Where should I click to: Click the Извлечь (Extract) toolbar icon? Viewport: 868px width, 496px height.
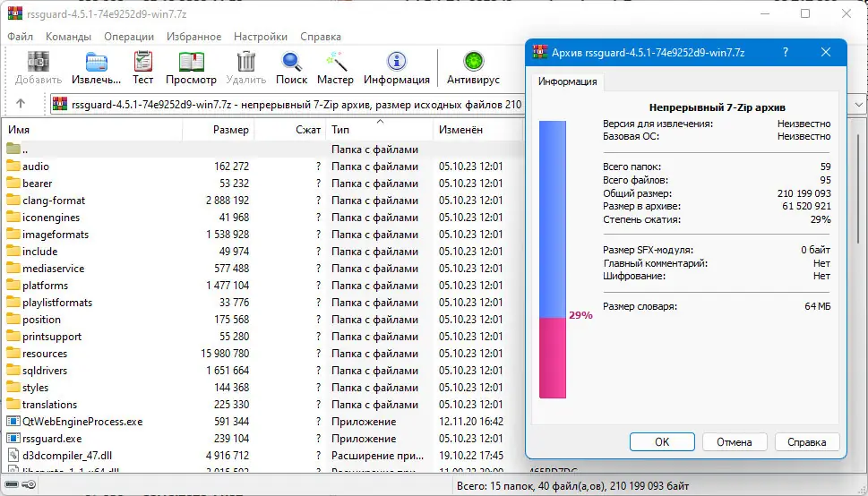[97, 62]
